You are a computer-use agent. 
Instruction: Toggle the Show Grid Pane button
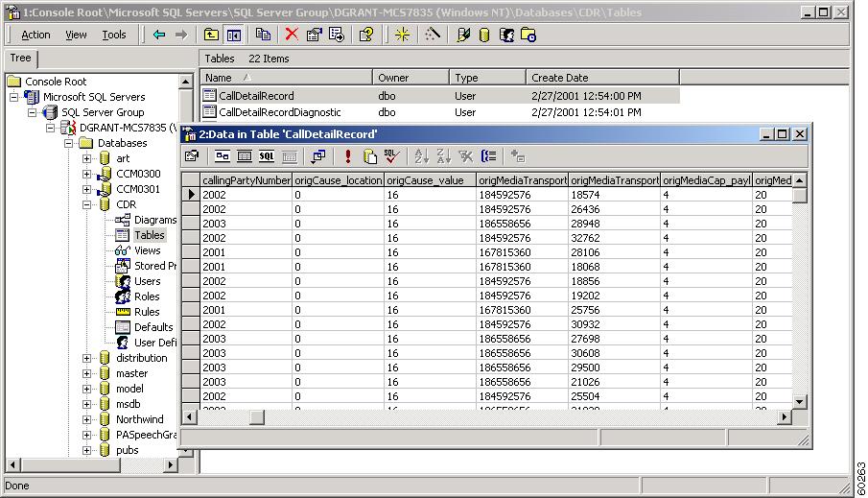[245, 156]
